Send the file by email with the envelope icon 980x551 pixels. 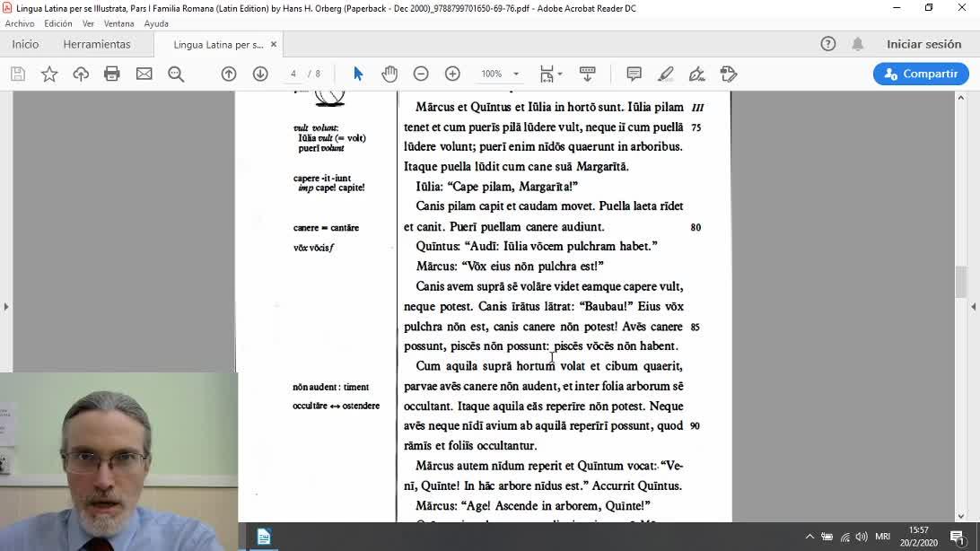coord(144,74)
